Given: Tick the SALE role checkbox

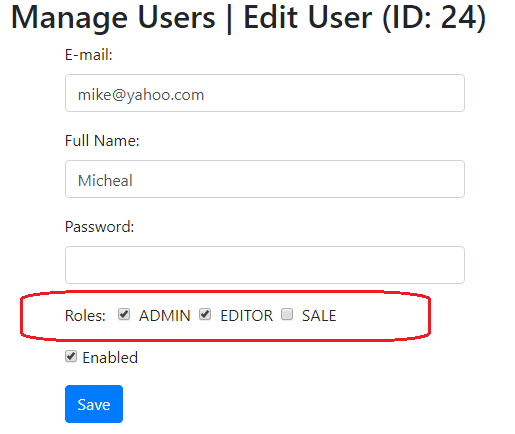Looking at the screenshot, I should point(287,314).
